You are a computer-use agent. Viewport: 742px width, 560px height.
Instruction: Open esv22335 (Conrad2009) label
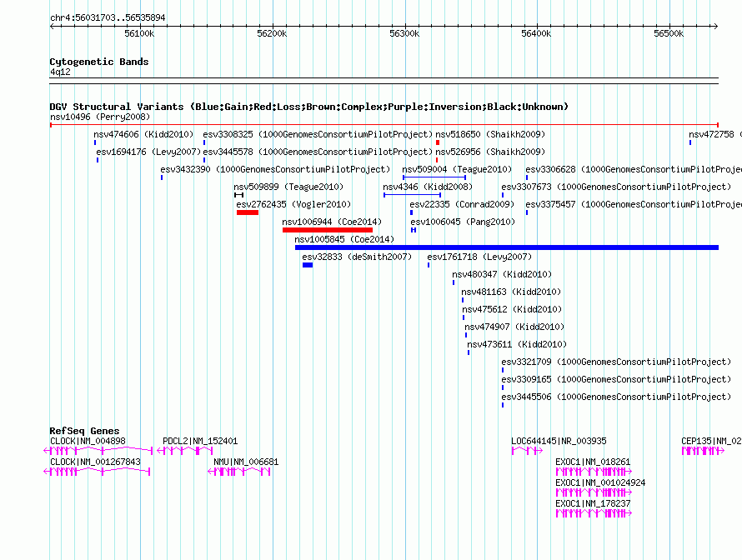pyautogui.click(x=462, y=204)
